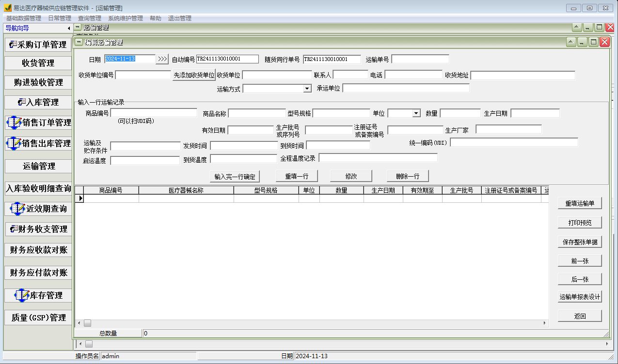Viewport: 618px width, 364px height.
Task: Click 先添加收货单位 button
Action: 194,75
